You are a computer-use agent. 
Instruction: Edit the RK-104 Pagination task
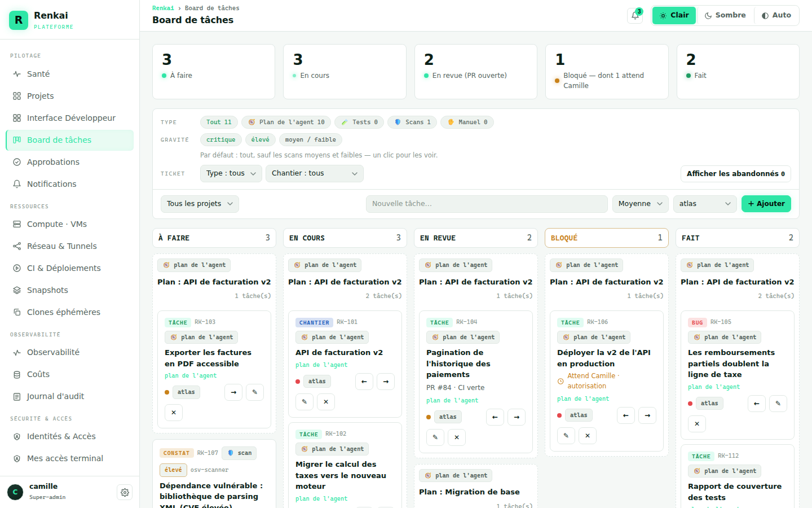(435, 437)
